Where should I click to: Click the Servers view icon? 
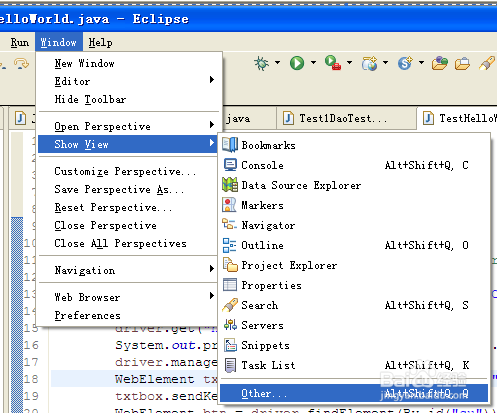pos(230,324)
